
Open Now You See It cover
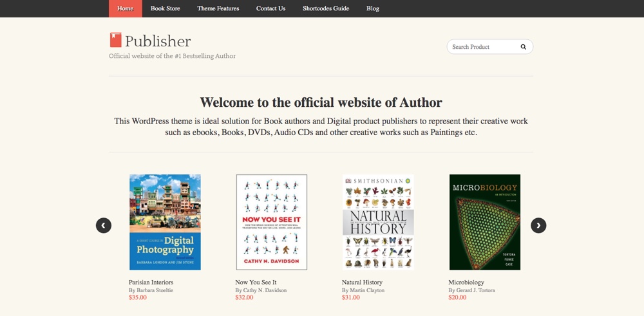[272, 222]
